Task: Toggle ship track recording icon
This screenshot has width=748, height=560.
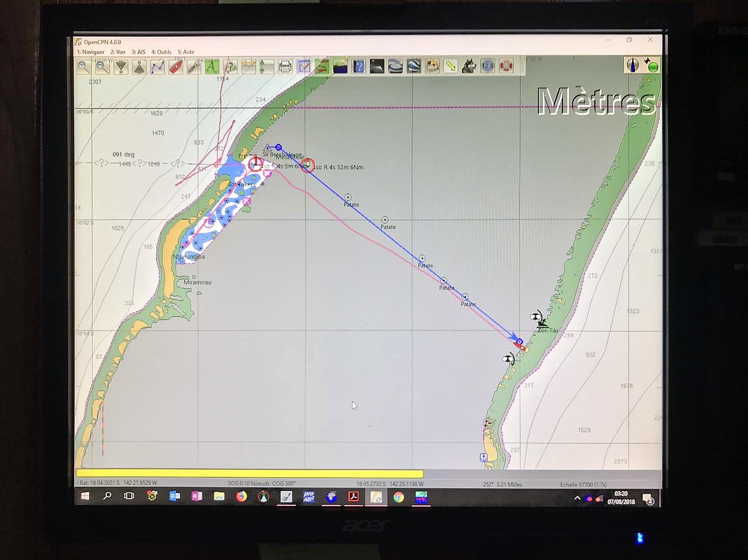Action: coord(322,67)
